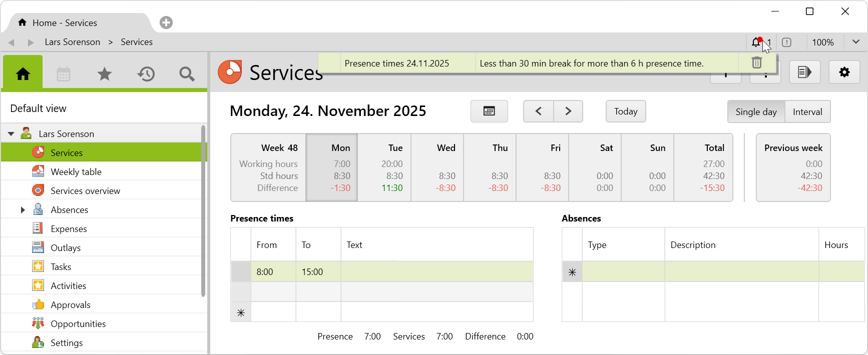Switch to Single day view

tap(756, 112)
